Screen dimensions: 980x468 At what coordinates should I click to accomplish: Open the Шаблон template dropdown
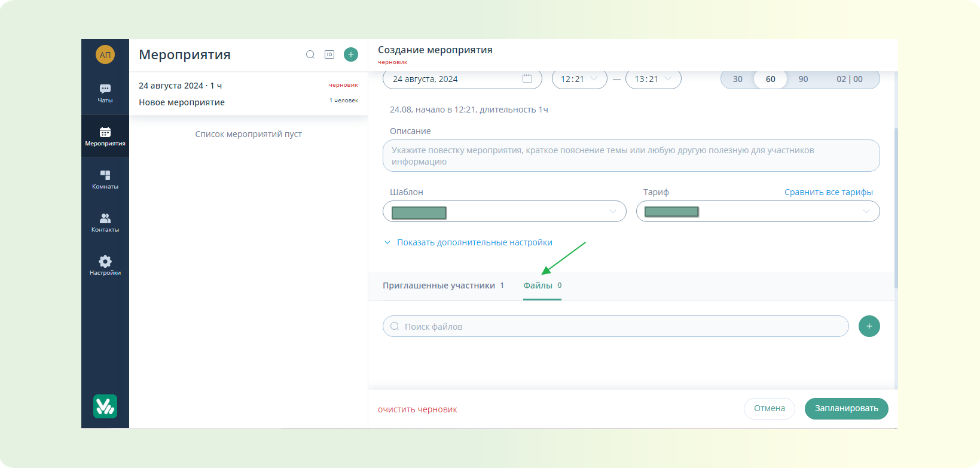tap(504, 211)
